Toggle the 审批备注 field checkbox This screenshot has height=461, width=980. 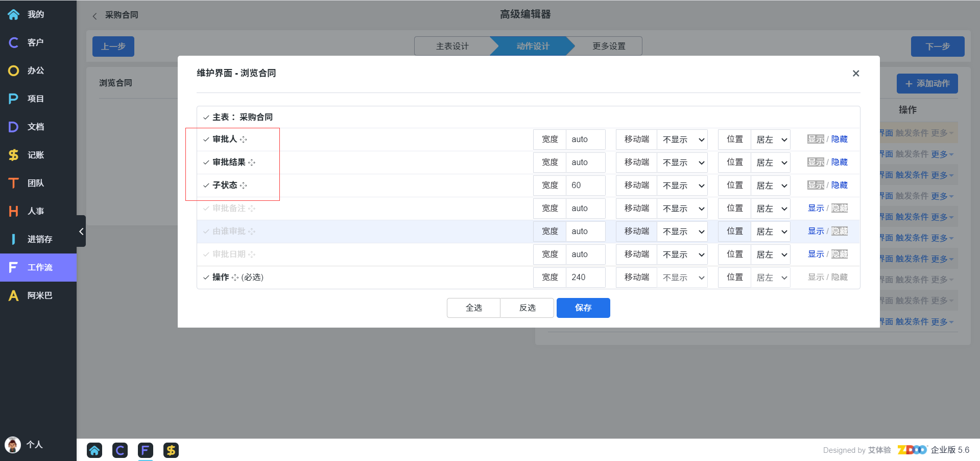point(206,209)
